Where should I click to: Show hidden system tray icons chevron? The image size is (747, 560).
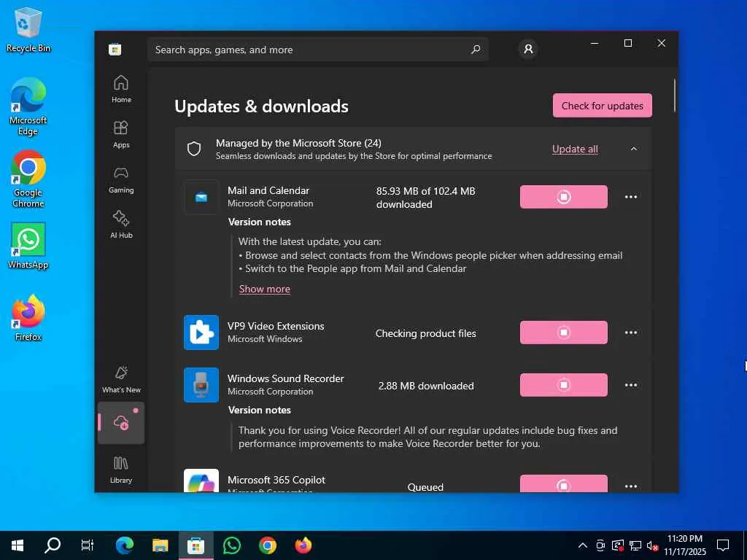[582, 545]
